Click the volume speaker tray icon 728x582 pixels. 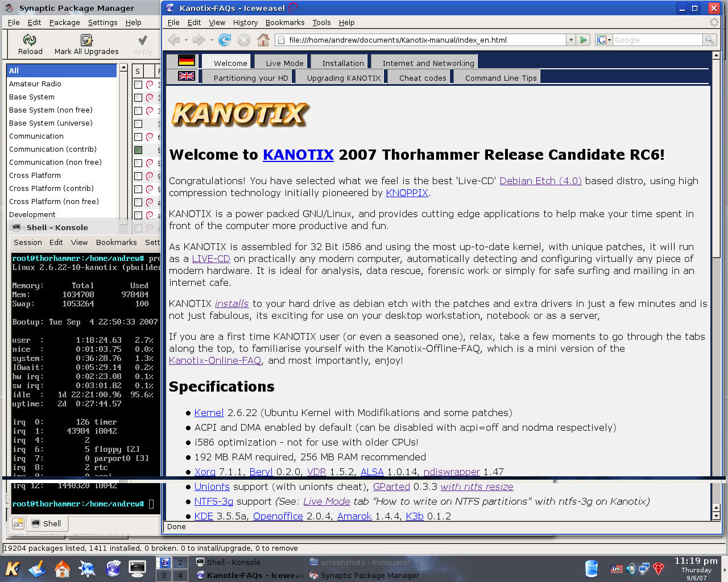631,568
